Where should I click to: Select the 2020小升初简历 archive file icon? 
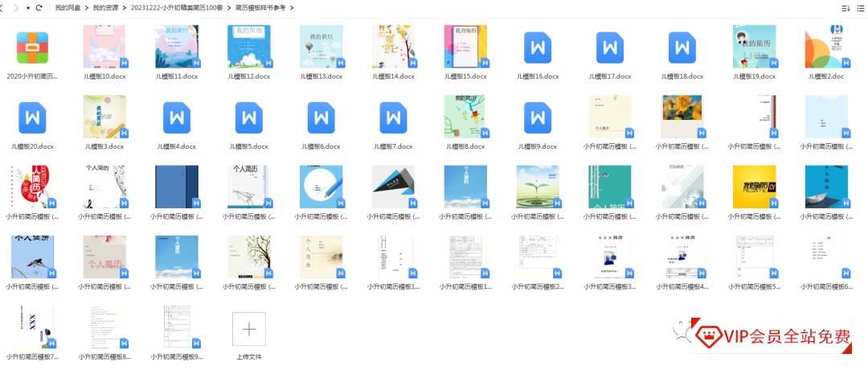pos(32,47)
